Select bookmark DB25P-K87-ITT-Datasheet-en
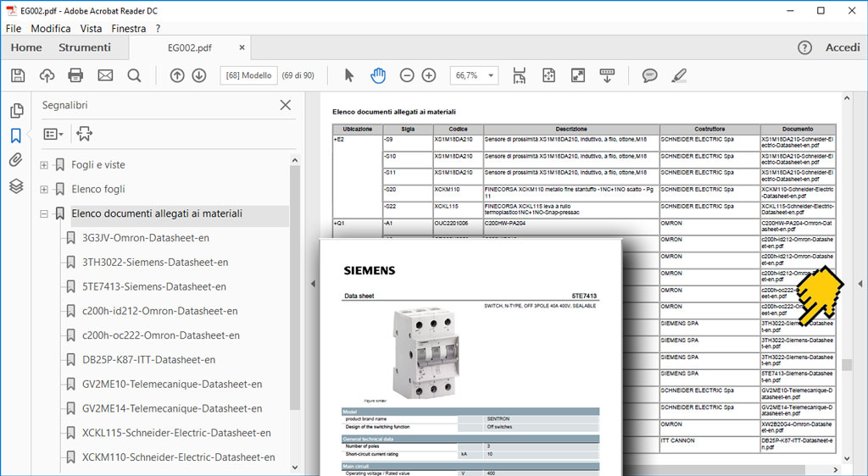This screenshot has height=476, width=868. (149, 359)
